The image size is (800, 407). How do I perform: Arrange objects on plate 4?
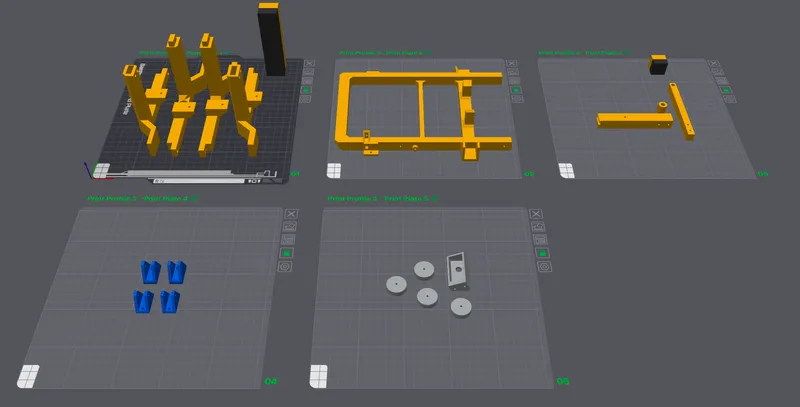pyautogui.click(x=288, y=240)
